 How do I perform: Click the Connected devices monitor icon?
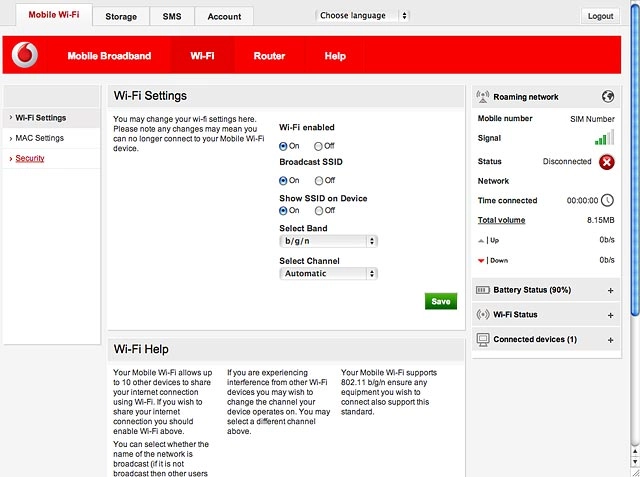(x=483, y=339)
